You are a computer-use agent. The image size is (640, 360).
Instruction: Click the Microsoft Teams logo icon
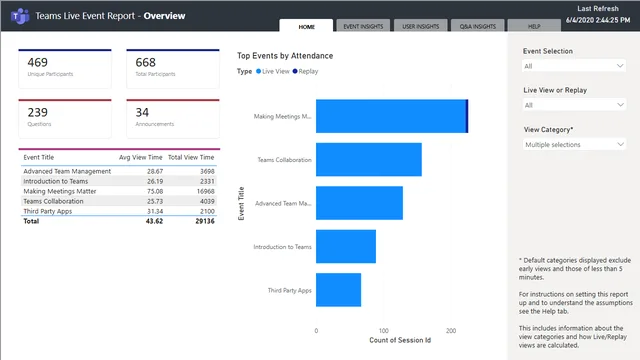click(20, 16)
